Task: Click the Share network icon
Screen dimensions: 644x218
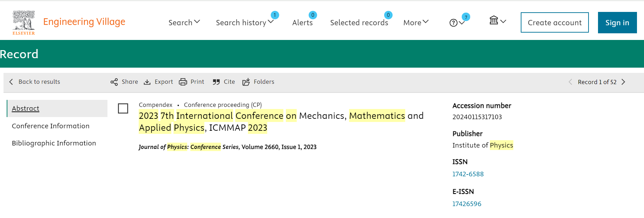Action: click(x=114, y=82)
